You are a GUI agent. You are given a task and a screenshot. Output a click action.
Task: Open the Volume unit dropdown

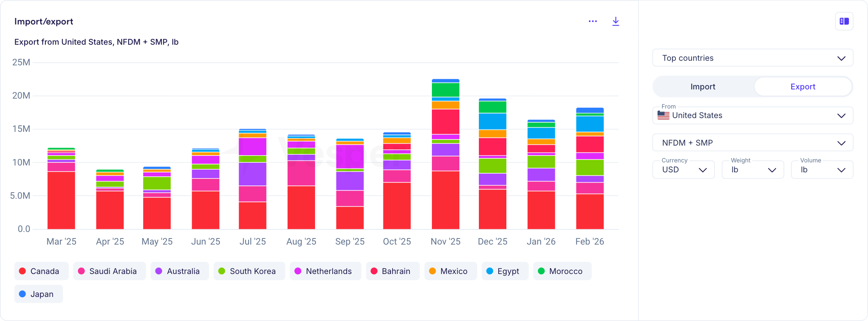coord(822,170)
